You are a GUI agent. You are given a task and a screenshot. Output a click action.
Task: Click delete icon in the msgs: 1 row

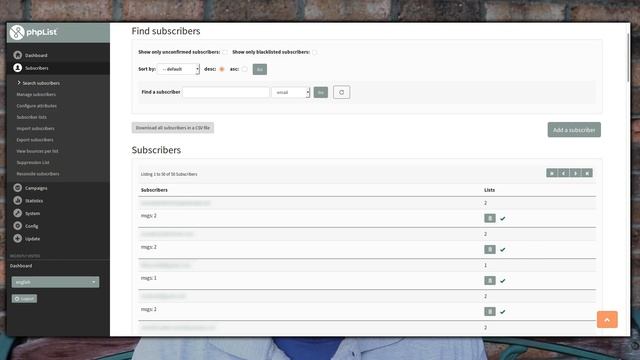click(490, 280)
